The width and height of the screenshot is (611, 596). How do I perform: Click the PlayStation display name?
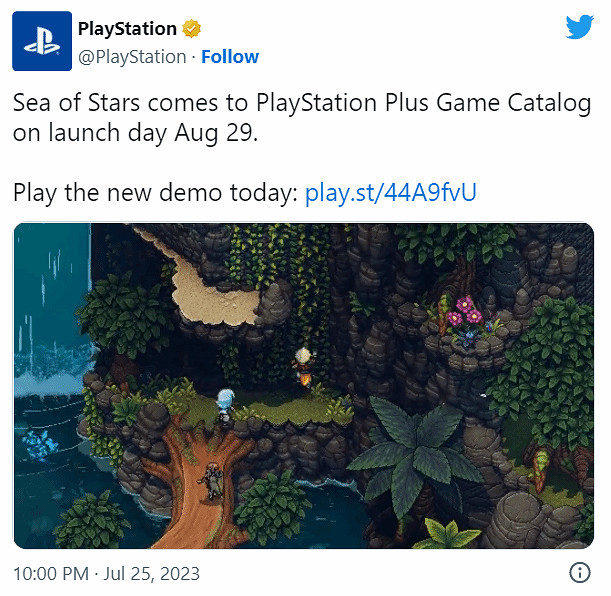tap(127, 29)
